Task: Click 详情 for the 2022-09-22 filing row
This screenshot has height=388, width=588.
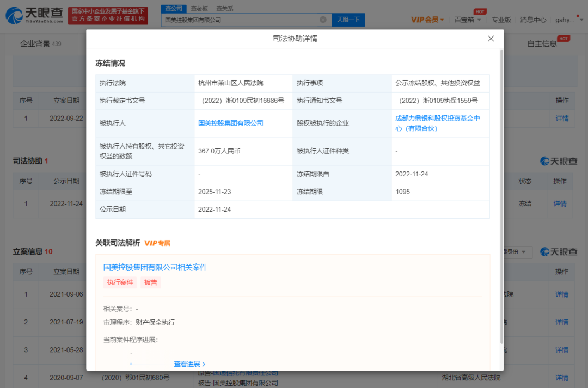Action: tap(562, 119)
